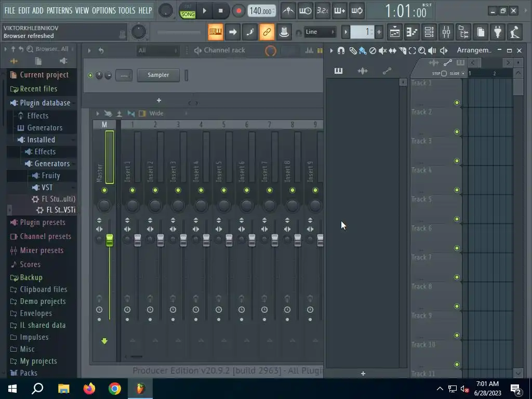Open the Line snap dropdown
Screen dimensions: 532x399
coord(320,32)
